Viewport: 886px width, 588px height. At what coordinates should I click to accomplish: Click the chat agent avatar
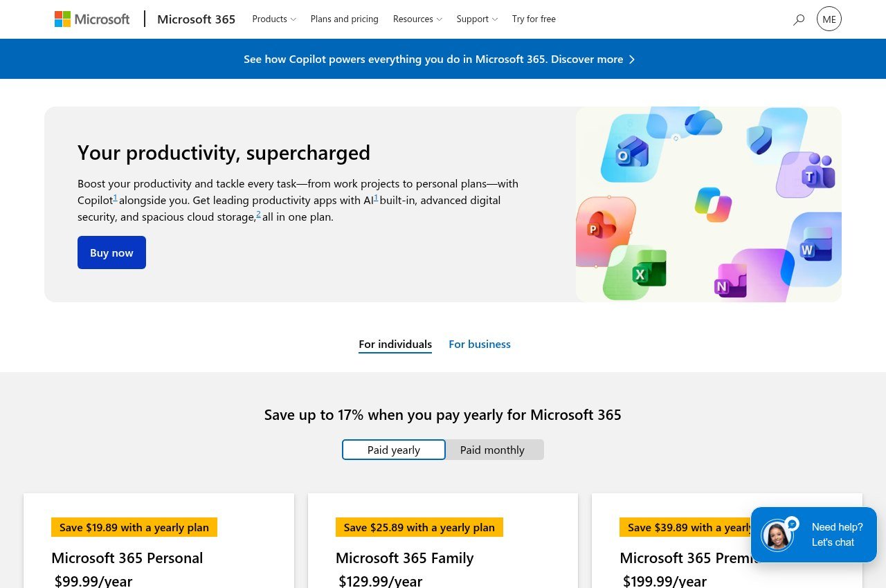pyautogui.click(x=777, y=535)
